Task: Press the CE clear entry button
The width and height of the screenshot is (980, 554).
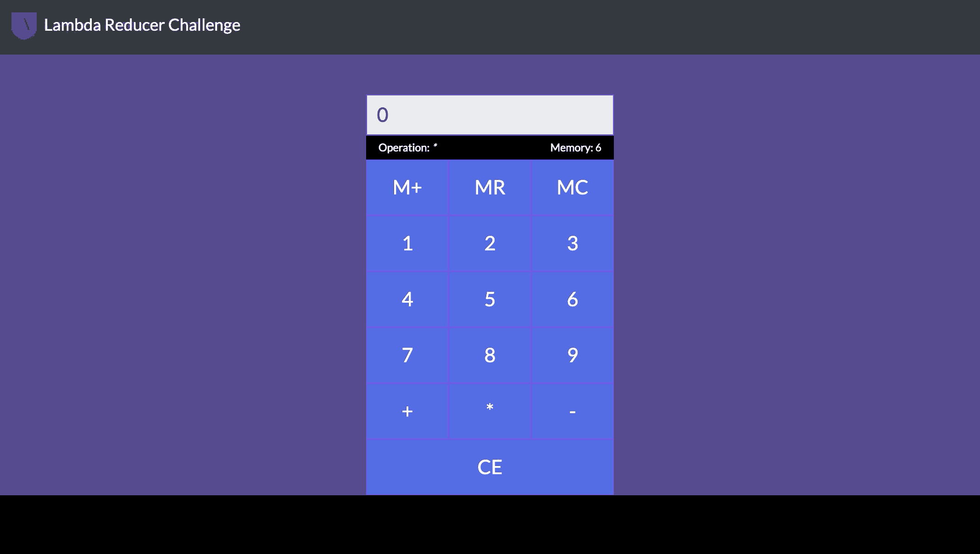Action: click(x=490, y=467)
